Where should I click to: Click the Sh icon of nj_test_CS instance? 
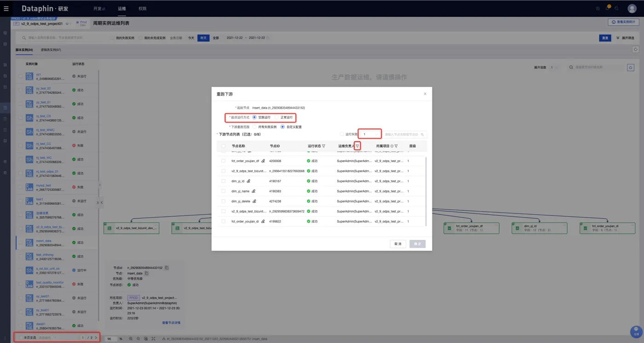[29, 118]
